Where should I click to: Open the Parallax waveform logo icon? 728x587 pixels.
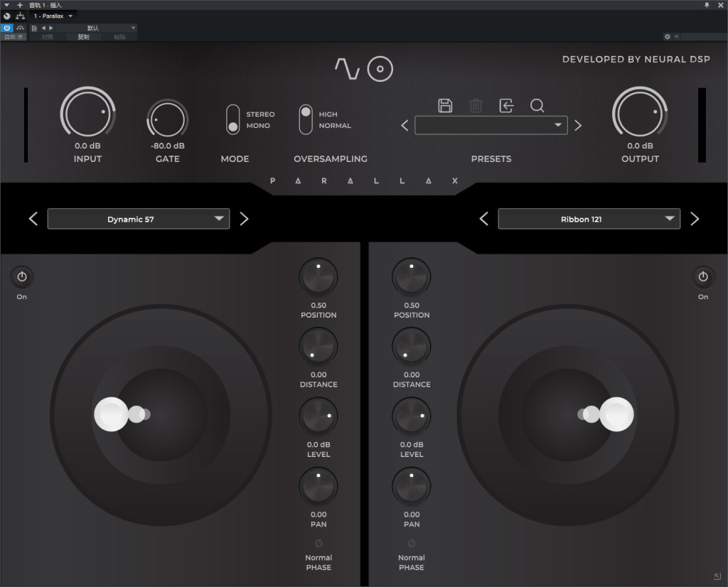347,69
